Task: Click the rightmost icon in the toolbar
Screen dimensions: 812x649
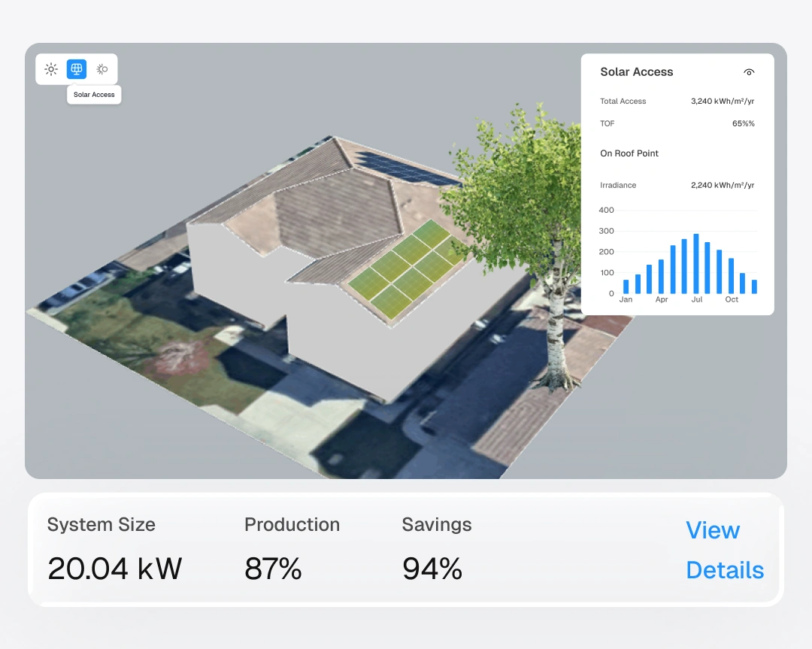Action: tap(101, 69)
